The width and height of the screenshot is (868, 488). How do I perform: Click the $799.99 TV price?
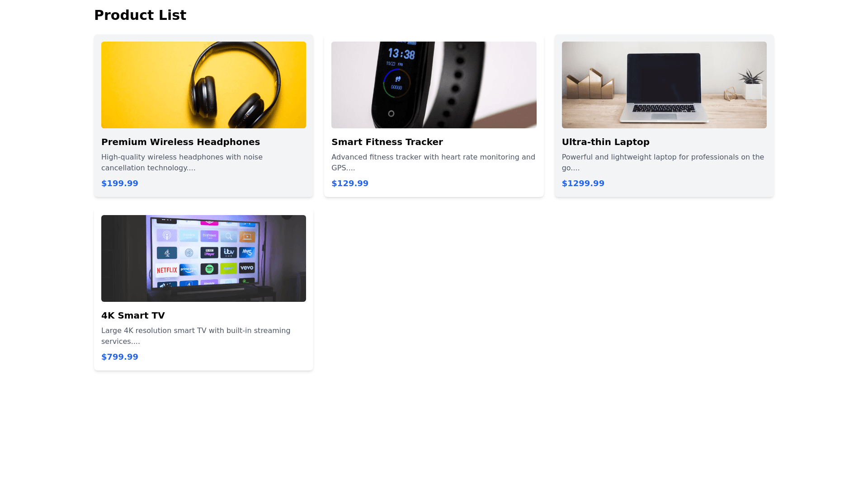pyautogui.click(x=120, y=357)
